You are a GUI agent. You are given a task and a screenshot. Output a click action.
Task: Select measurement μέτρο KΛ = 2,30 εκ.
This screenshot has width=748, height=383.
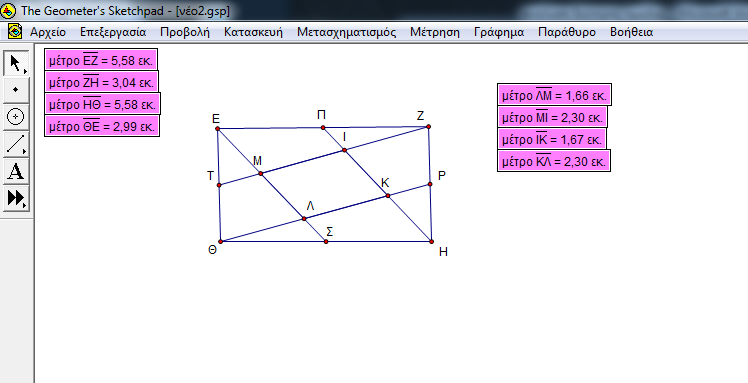554,161
